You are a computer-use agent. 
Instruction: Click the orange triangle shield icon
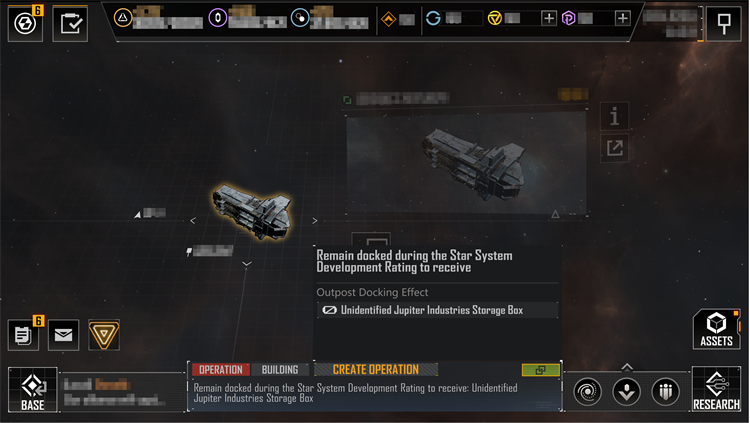104,335
